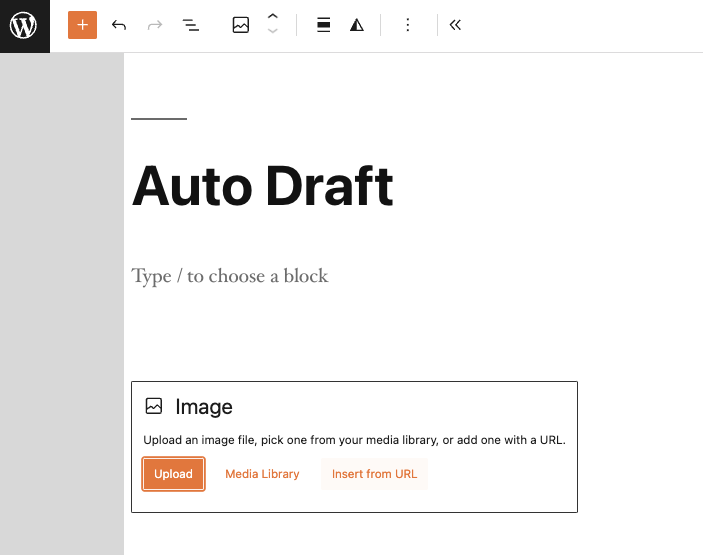Open the Media Library
The width and height of the screenshot is (703, 555).
pyautogui.click(x=262, y=474)
